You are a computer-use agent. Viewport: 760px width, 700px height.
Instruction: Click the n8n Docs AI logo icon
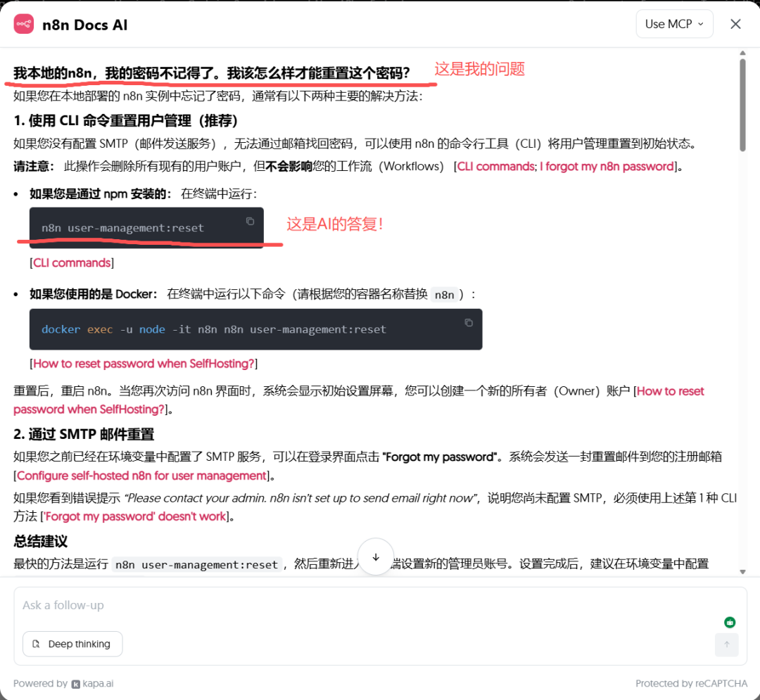[x=23, y=23]
